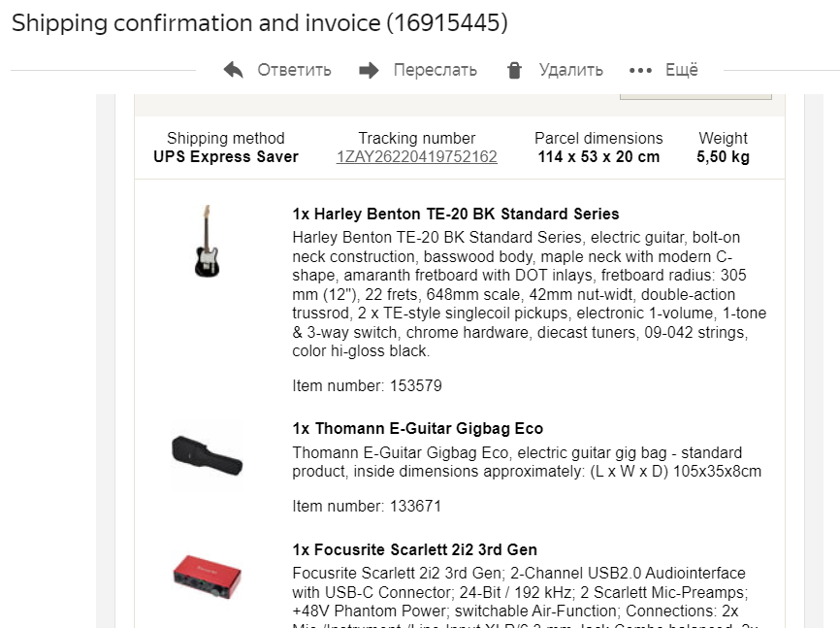The height and width of the screenshot is (628, 840).
Task: Click the Thomann gigbag product image
Action: pos(207,454)
